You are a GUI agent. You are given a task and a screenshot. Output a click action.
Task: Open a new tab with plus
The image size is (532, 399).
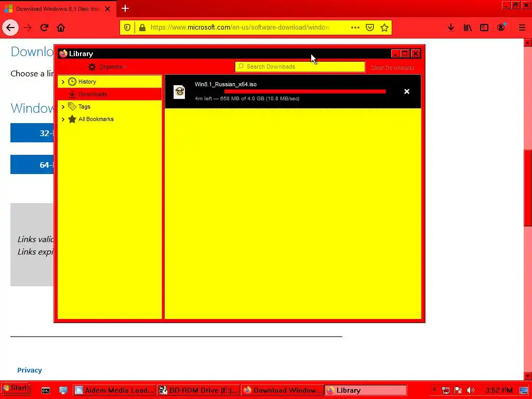click(125, 8)
